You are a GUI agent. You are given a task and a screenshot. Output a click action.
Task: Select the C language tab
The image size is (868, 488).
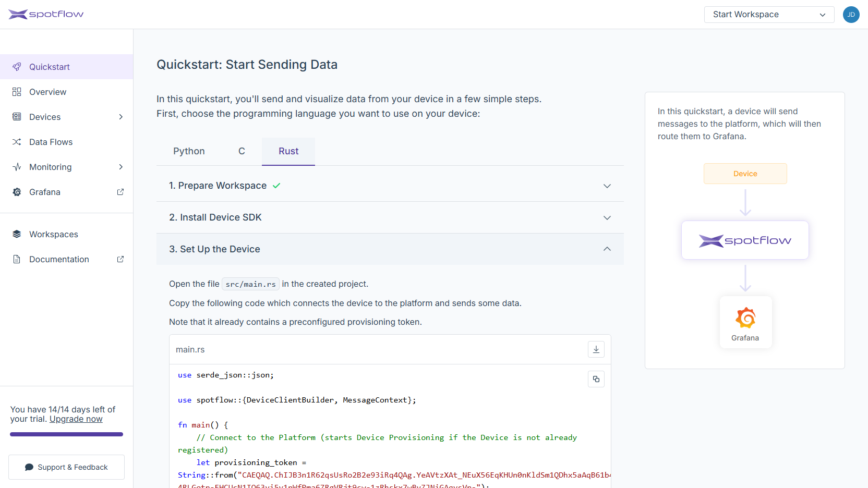coord(242,151)
